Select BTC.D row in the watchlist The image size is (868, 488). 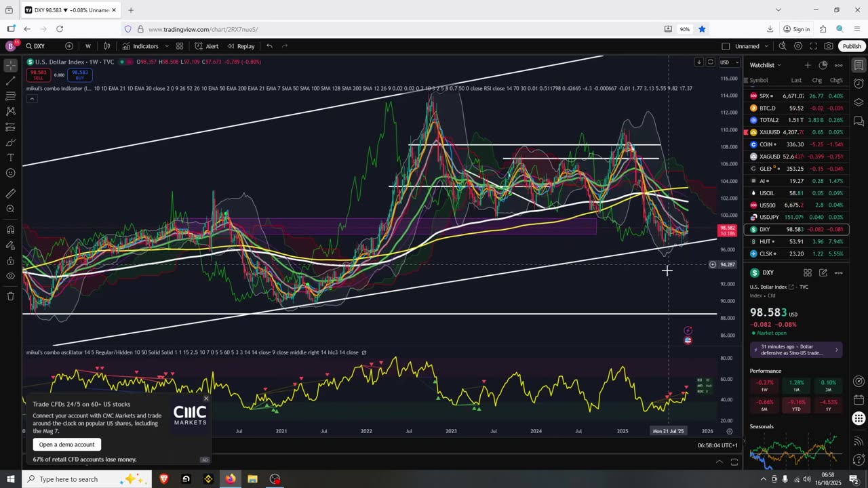click(796, 108)
